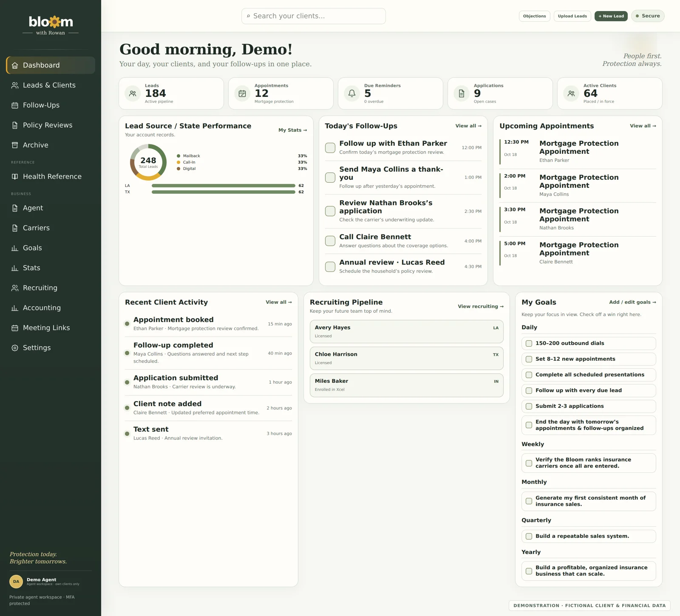Viewport: 680px width, 616px height.
Task: Click the Leads & Clients people icon
Action: (15, 85)
